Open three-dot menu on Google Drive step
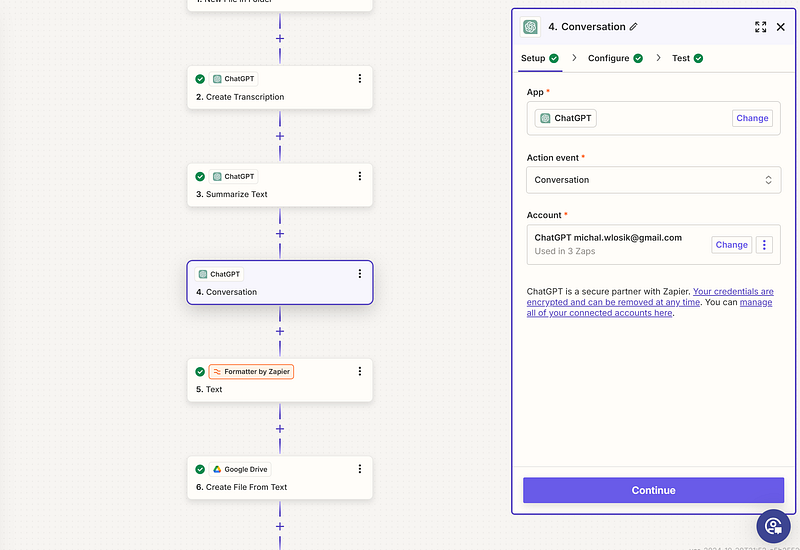The width and height of the screenshot is (800, 550). (360, 468)
